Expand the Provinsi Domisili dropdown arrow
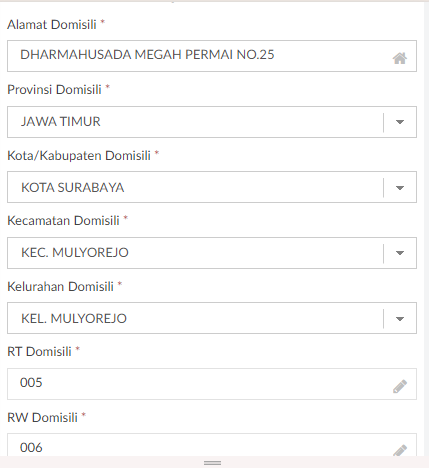Image resolution: width=429 pixels, height=468 pixels. point(400,122)
